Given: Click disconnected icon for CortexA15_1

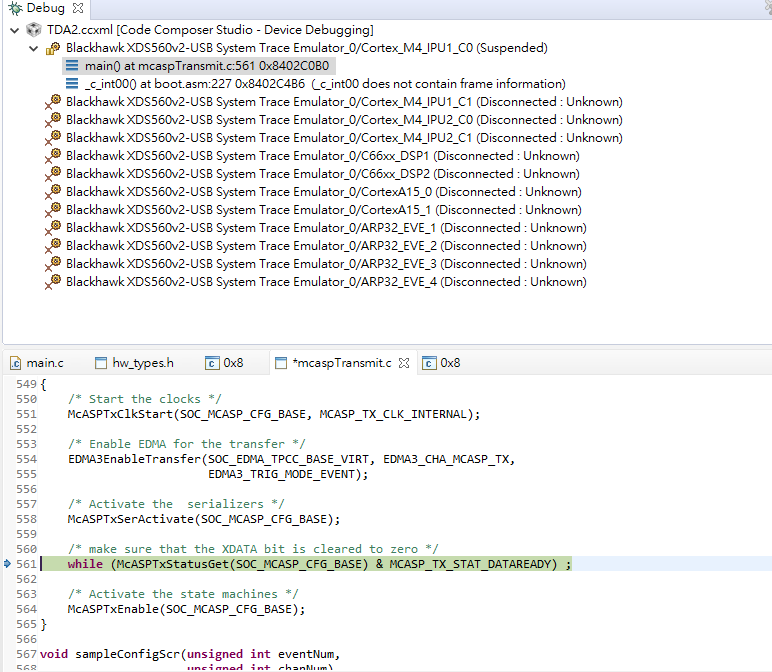Looking at the screenshot, I should 53,210.
